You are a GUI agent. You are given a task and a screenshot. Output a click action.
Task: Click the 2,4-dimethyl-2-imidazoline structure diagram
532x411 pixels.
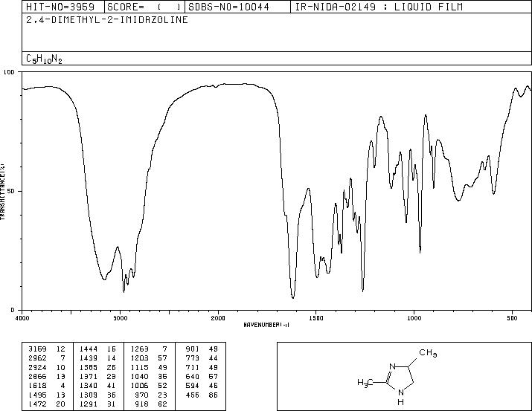tap(397, 377)
